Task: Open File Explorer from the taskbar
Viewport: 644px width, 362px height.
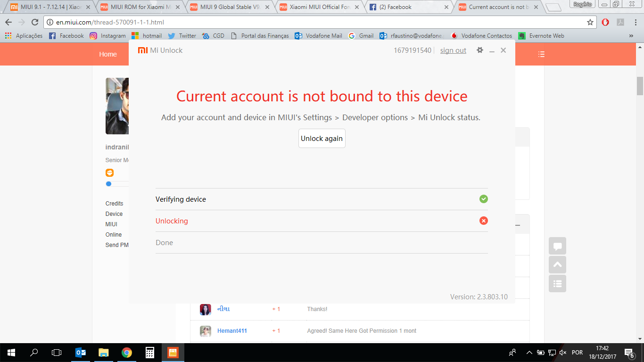Action: point(104,353)
